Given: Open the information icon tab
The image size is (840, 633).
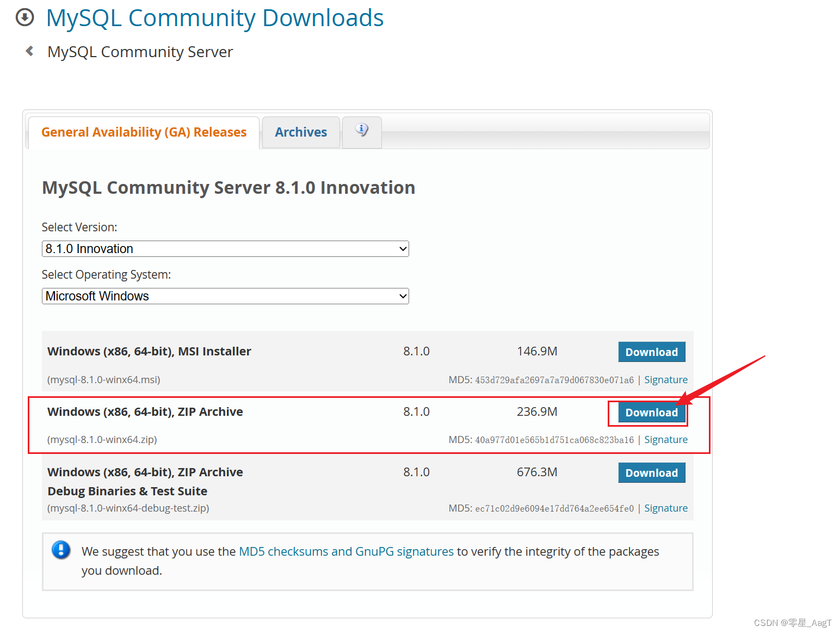Looking at the screenshot, I should pyautogui.click(x=362, y=132).
